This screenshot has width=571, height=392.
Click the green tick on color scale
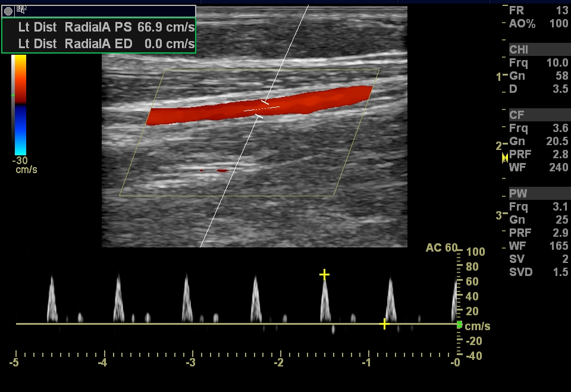point(12,95)
